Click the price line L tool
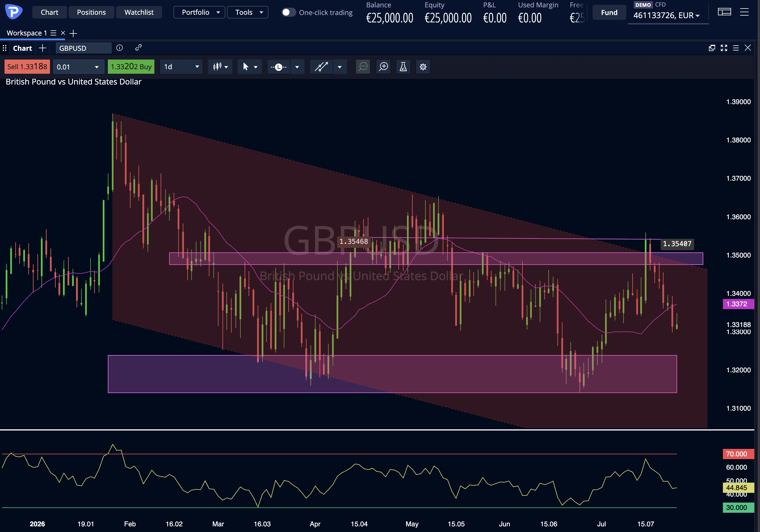Viewport: 760px width, 532px height. pos(279,67)
